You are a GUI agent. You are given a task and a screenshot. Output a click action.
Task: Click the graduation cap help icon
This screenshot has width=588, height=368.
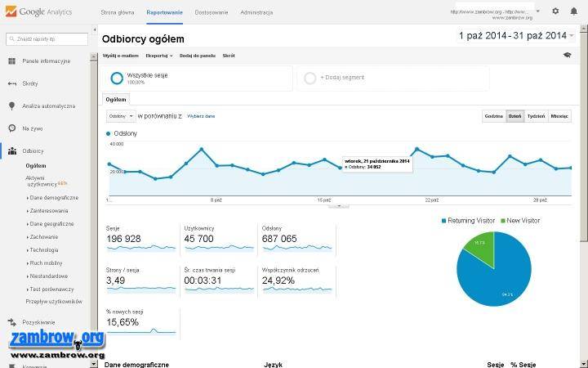pos(567,55)
